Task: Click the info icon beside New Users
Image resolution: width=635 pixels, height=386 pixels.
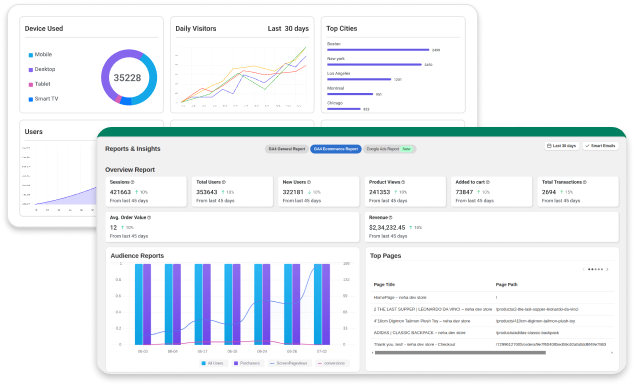Action: [309, 182]
